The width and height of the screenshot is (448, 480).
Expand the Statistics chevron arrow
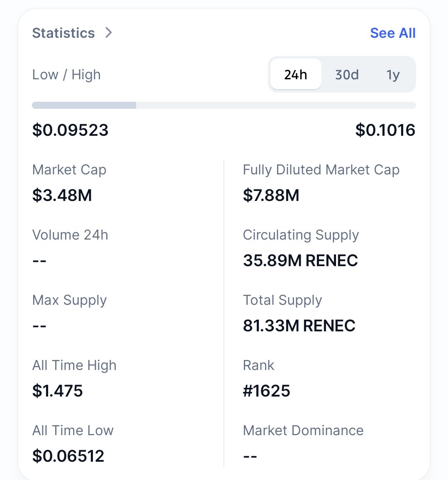[109, 32]
